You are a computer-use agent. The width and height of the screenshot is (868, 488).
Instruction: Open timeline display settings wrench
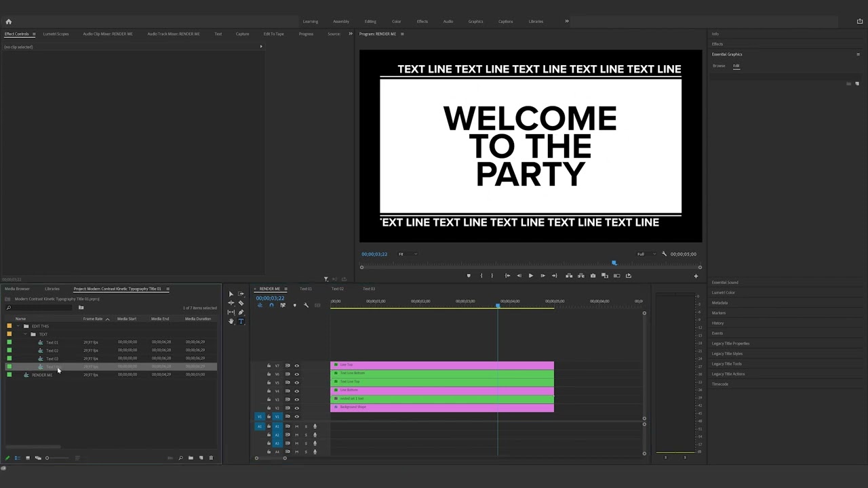point(306,306)
